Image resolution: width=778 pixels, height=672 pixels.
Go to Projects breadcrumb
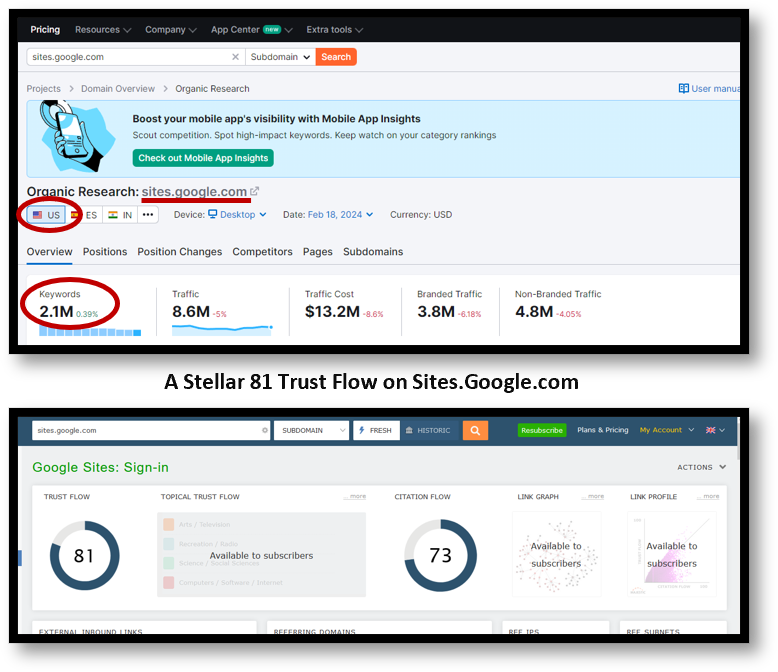pos(44,89)
